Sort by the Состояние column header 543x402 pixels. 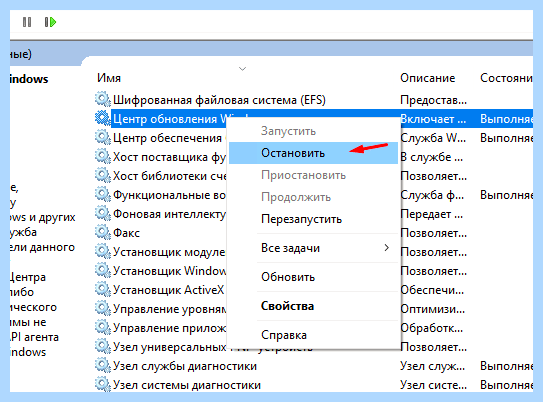tap(506, 78)
